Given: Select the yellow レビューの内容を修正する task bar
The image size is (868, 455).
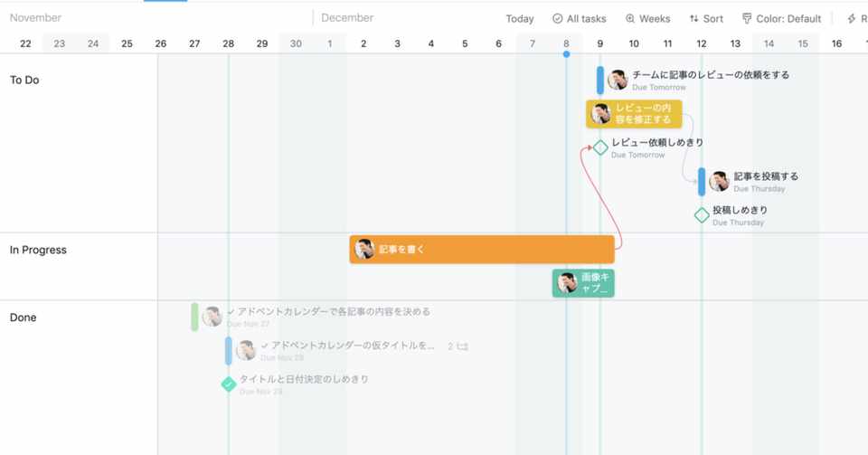Looking at the screenshot, I should [x=634, y=114].
